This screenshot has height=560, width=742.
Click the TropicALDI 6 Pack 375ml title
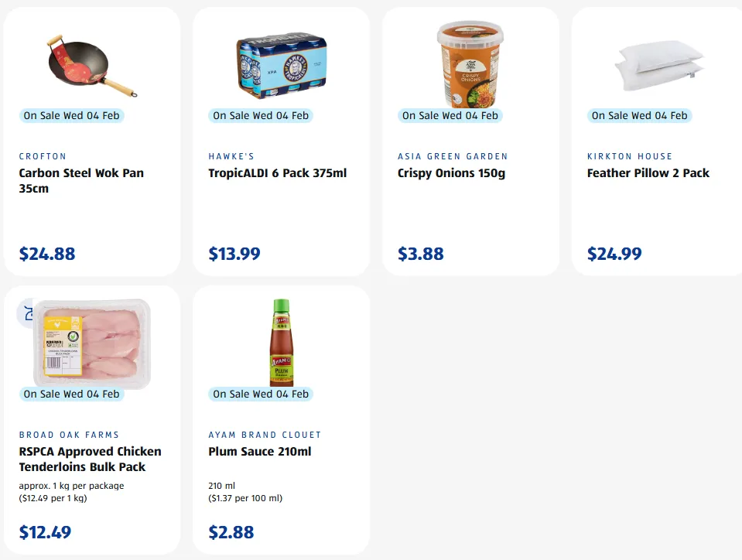(x=277, y=173)
